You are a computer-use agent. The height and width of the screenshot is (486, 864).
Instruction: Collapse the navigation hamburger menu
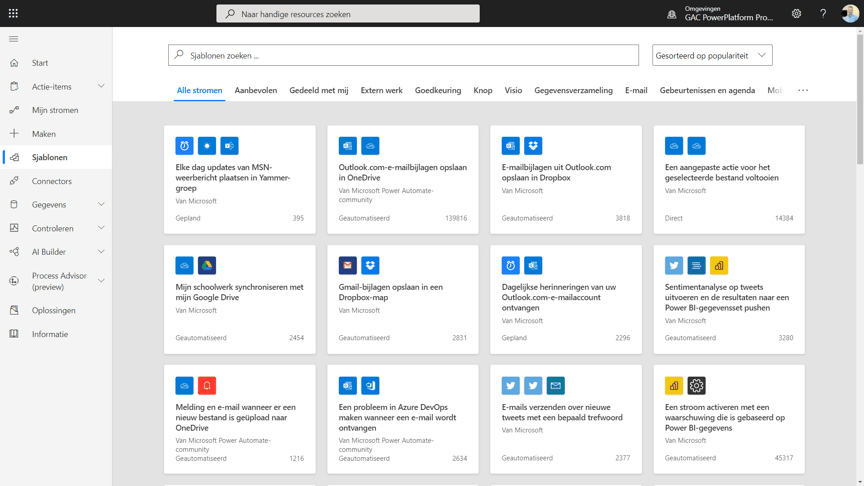(14, 39)
